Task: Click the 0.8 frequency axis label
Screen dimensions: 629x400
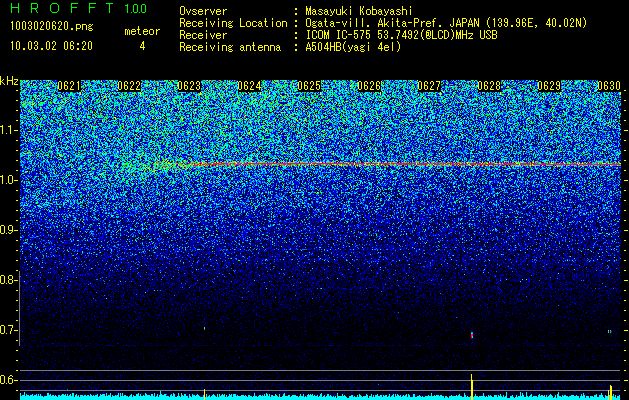Action: (x=8, y=280)
